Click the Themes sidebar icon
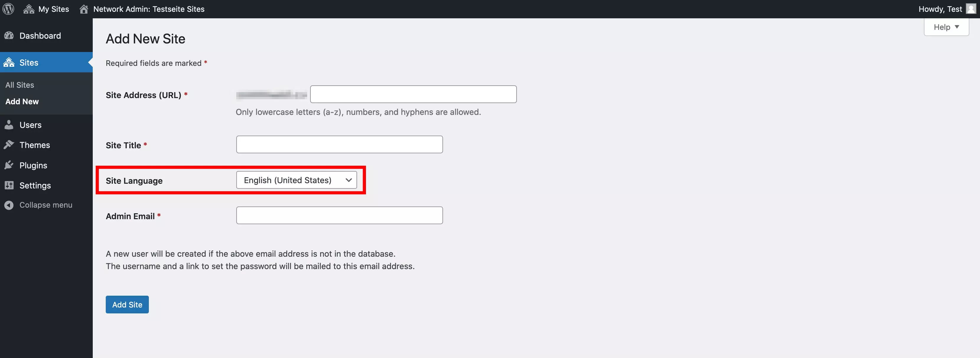The width and height of the screenshot is (980, 358). tap(8, 144)
